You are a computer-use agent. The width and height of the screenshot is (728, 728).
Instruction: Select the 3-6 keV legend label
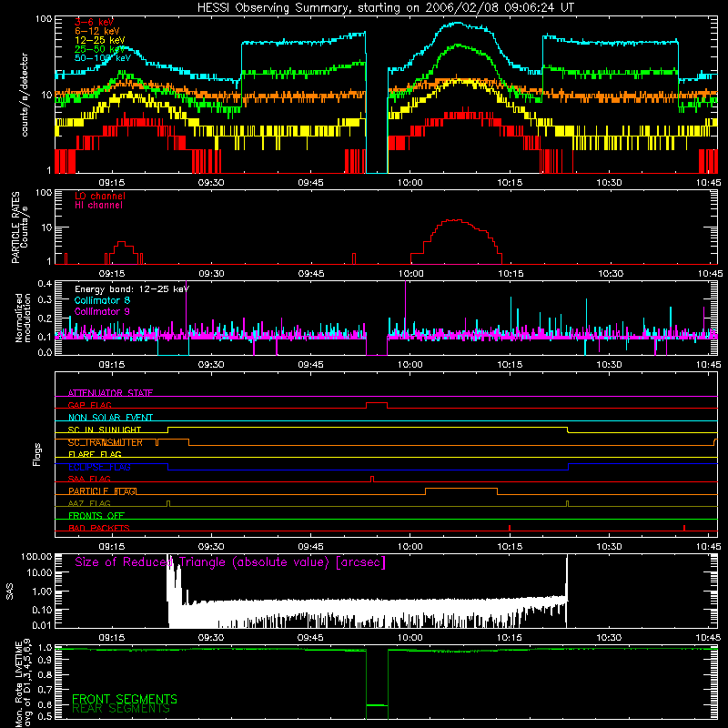94,22
